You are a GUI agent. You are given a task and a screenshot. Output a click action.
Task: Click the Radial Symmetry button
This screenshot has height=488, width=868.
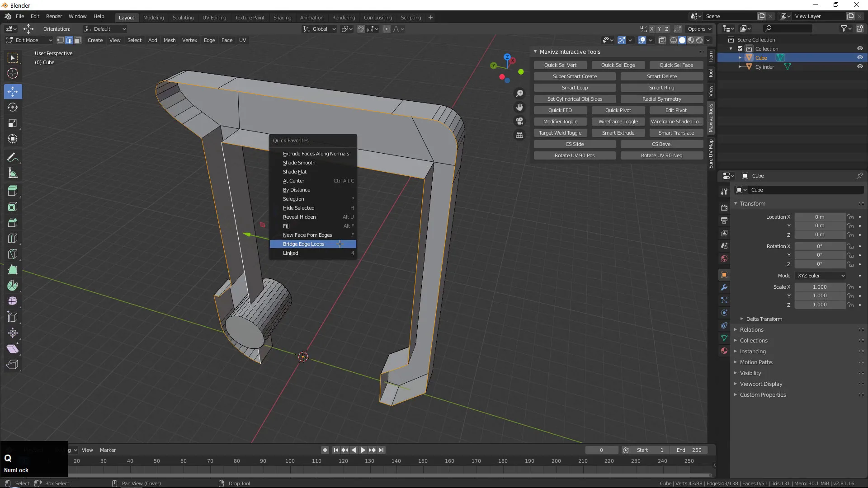point(662,99)
